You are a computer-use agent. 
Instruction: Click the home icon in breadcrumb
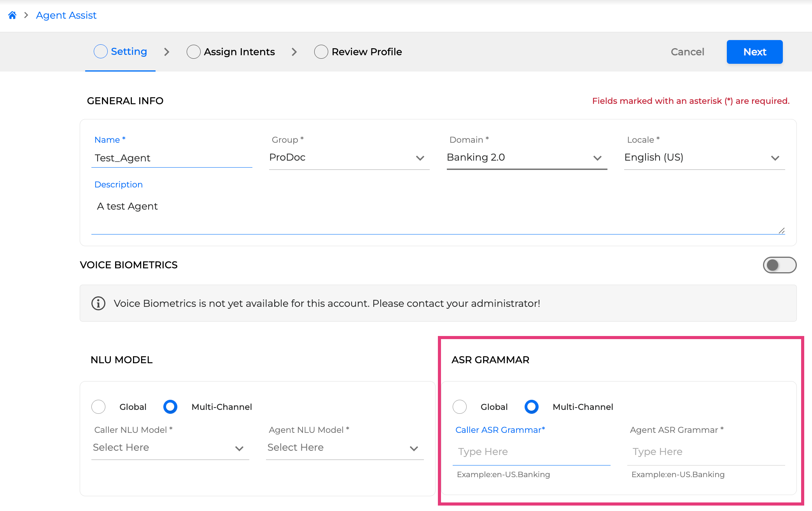point(12,15)
